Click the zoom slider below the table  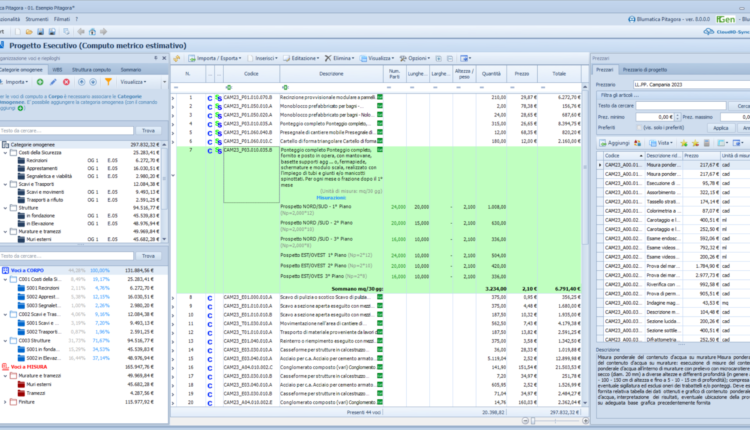pos(555,421)
